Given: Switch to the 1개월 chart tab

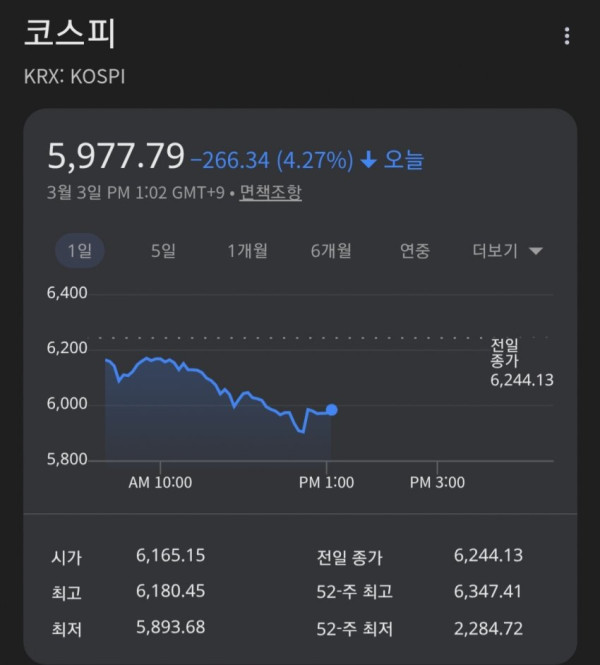Looking at the screenshot, I should (x=247, y=251).
